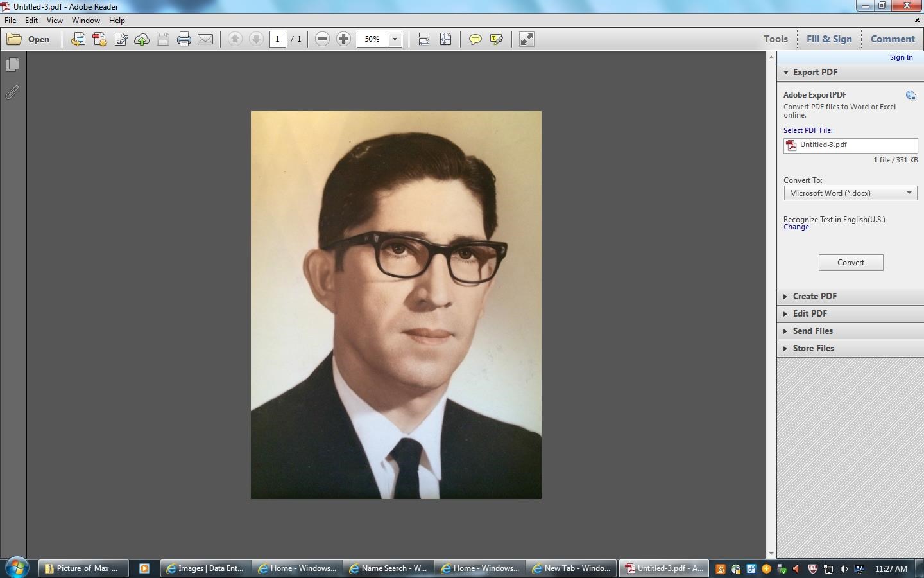Open the zoom percentage dropdown
The height and width of the screenshot is (578, 924).
click(x=395, y=39)
